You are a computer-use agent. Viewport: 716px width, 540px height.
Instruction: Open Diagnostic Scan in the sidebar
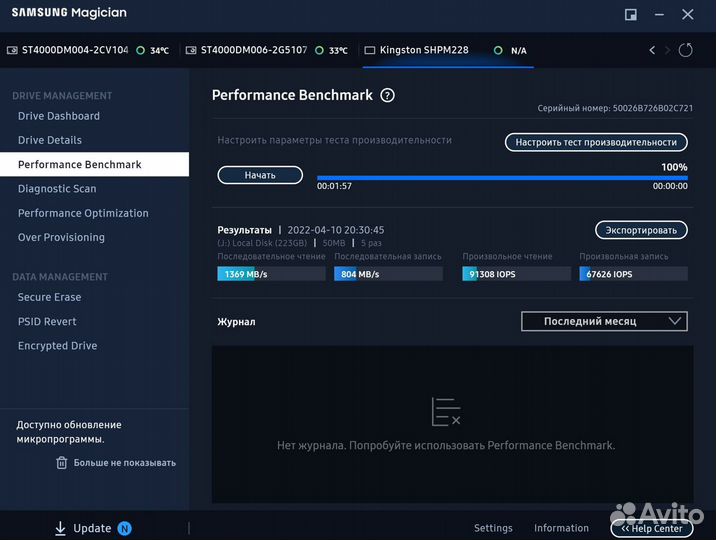57,189
